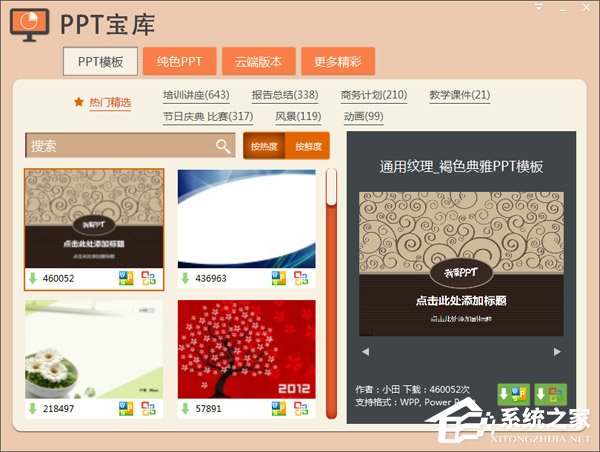Sort templates by 按热度

tap(264, 146)
